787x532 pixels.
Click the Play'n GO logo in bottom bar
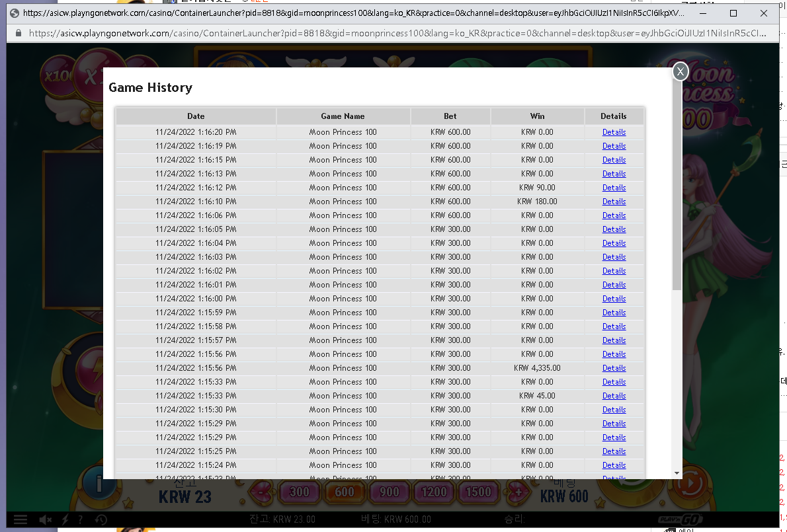[680, 519]
